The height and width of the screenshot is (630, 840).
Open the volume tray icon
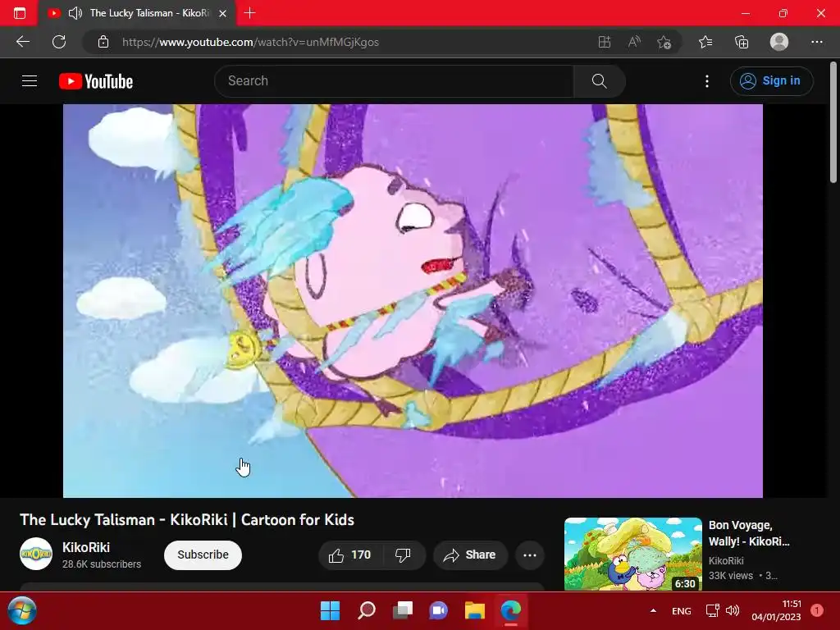[733, 610]
